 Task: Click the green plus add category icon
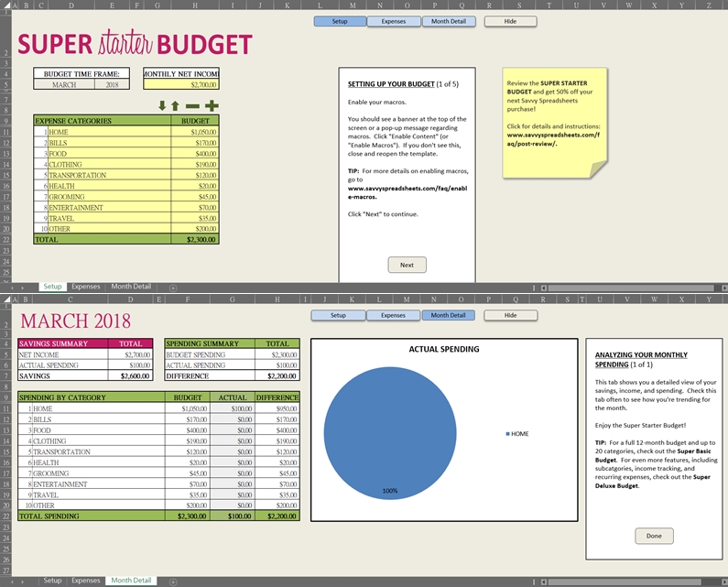pyautogui.click(x=212, y=106)
